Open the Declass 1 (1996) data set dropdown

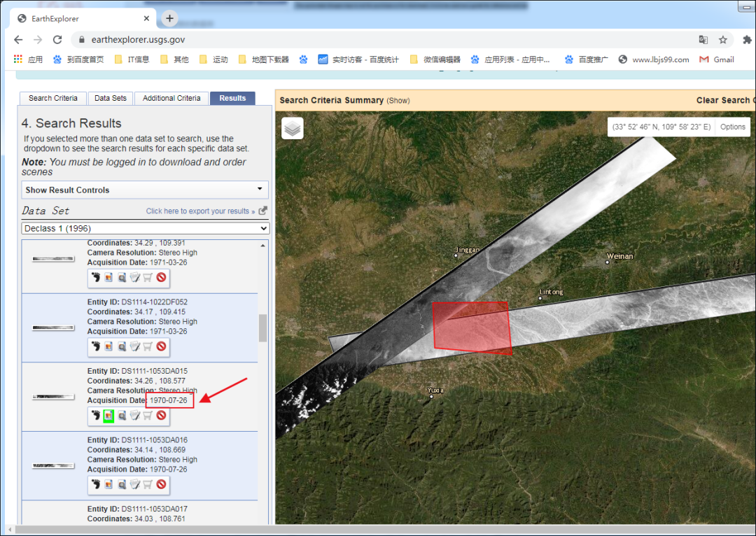(x=145, y=229)
